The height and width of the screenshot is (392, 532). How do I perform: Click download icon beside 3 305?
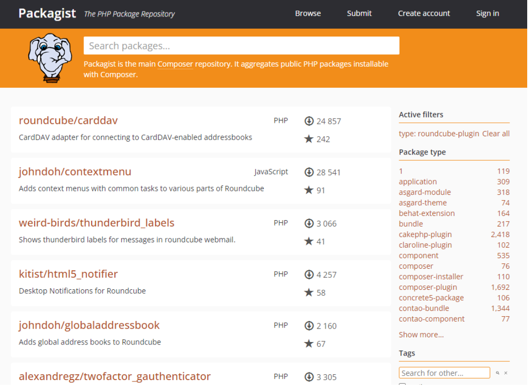(x=309, y=377)
